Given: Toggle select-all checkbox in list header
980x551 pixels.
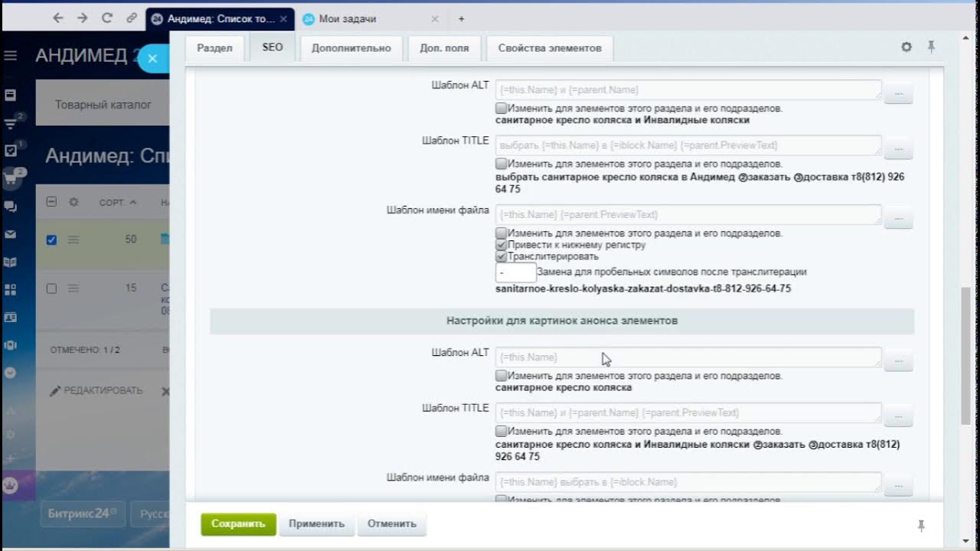Looking at the screenshot, I should (51, 202).
